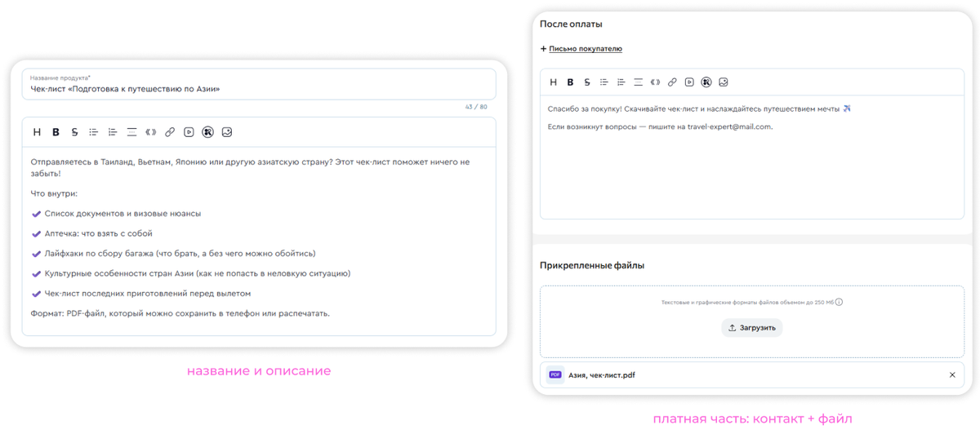Insert numbered list in the product description toolbar
Screen dimensions: 980x434
point(113,132)
